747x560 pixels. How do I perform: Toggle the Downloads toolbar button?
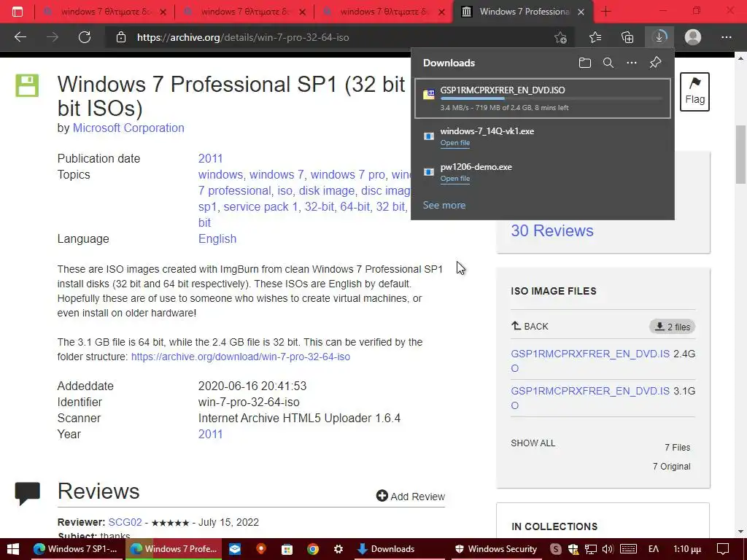659,37
